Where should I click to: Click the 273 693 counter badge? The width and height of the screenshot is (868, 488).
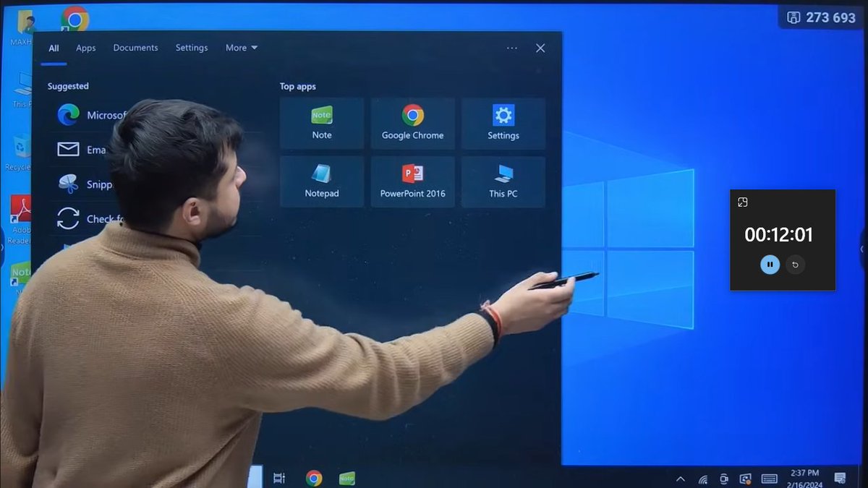(x=821, y=17)
